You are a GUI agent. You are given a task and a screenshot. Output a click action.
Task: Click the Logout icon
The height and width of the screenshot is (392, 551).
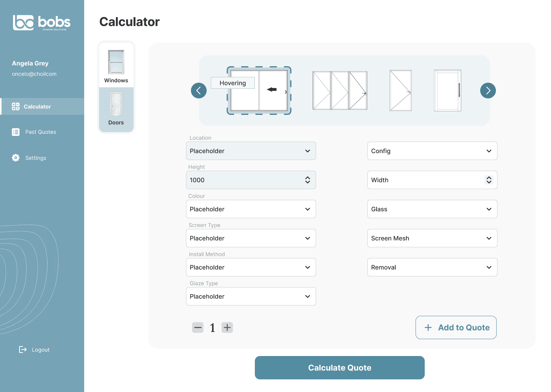(23, 350)
